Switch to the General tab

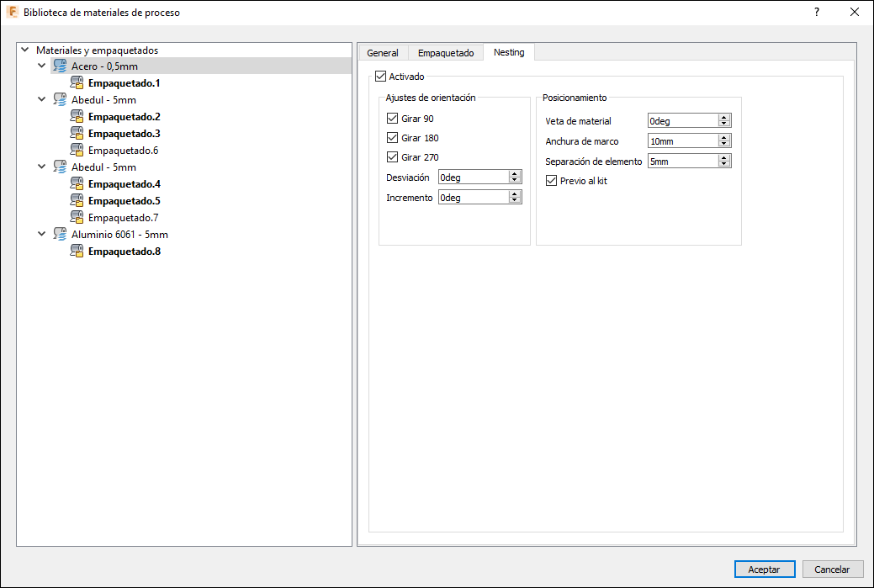coord(383,53)
